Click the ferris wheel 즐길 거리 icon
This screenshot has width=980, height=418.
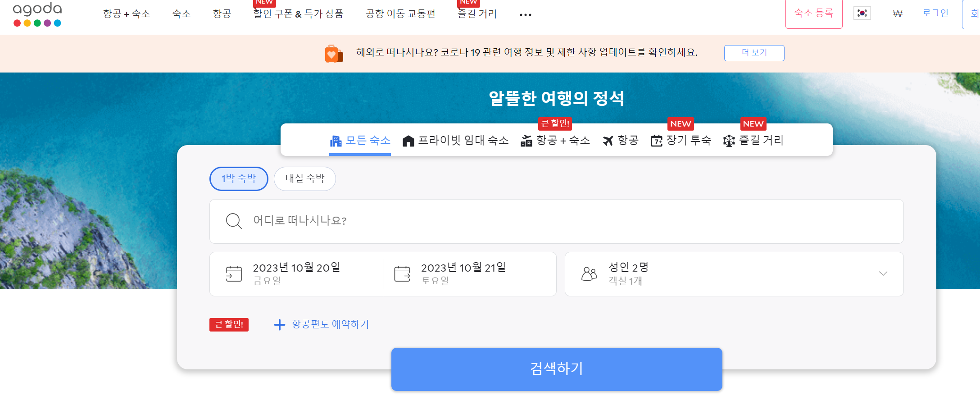(x=729, y=140)
